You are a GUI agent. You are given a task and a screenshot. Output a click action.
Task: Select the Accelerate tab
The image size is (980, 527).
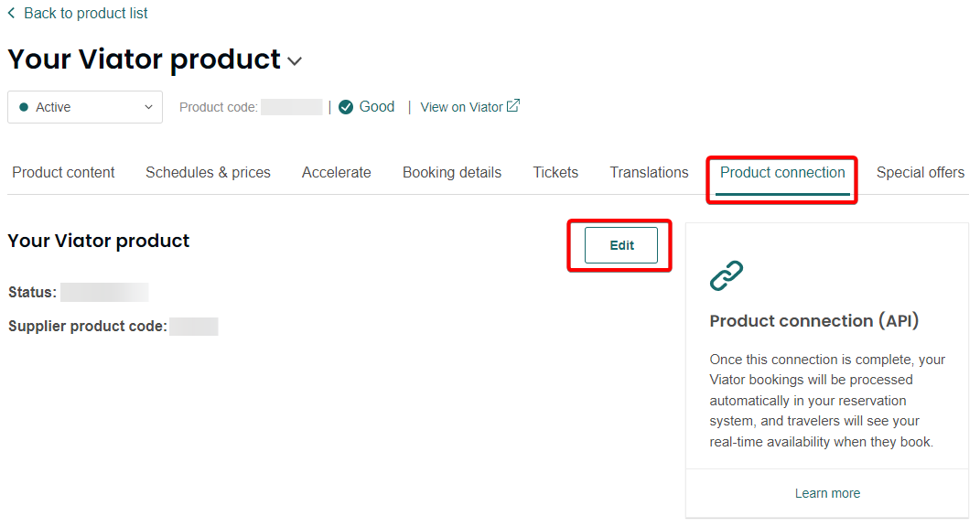(x=336, y=173)
